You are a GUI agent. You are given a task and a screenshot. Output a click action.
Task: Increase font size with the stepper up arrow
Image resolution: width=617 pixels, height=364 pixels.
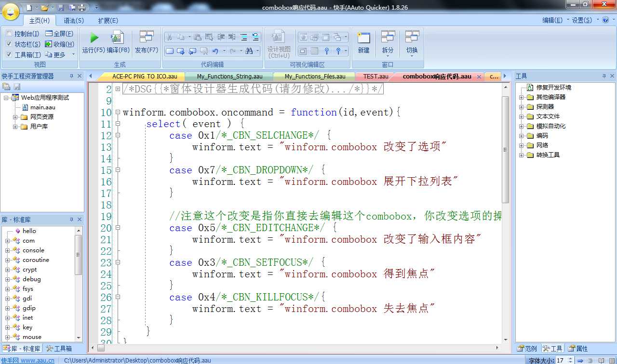[570, 358]
